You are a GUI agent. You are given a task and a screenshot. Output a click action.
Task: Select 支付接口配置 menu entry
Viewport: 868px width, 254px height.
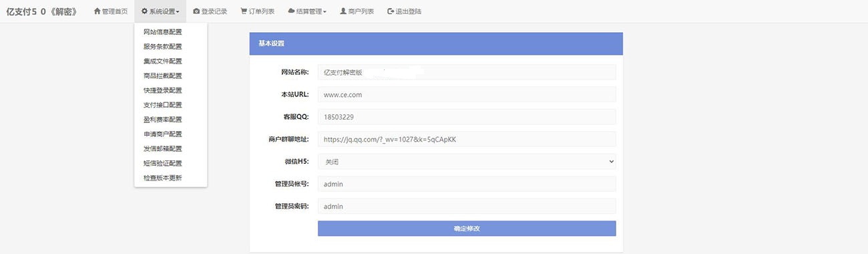coord(162,105)
